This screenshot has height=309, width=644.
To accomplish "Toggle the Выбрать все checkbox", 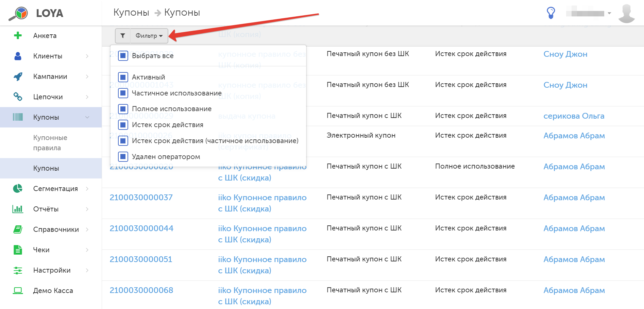I will tap(123, 56).
